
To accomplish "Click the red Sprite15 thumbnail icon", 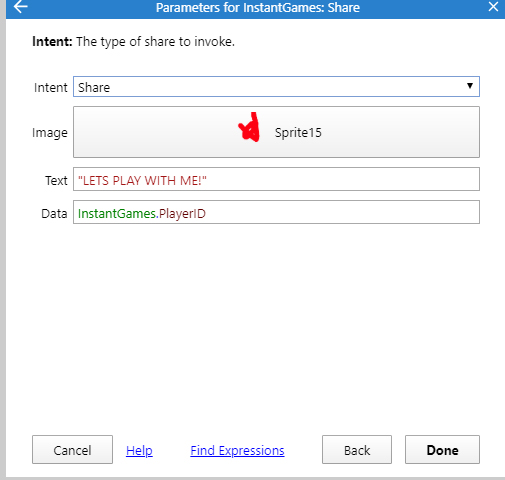I will [x=249, y=127].
